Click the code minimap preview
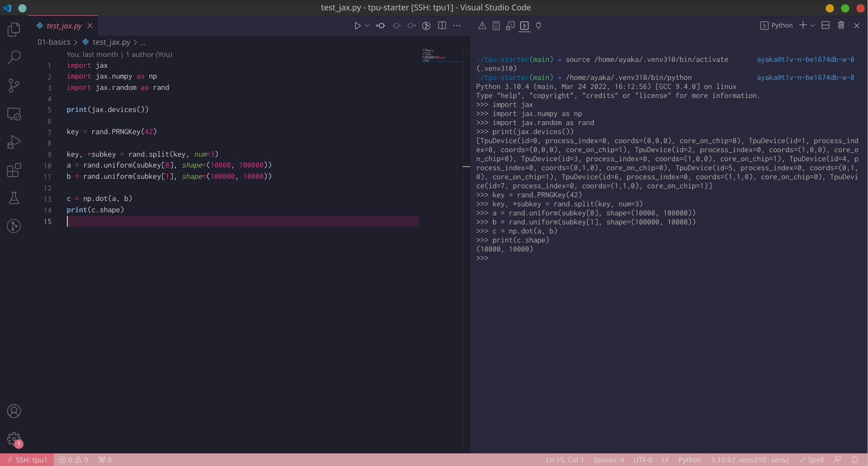868x466 pixels. pos(434,55)
